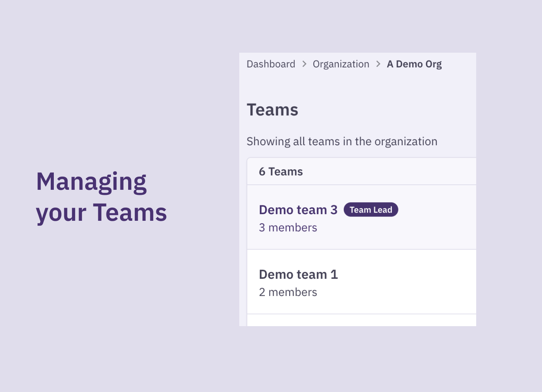The height and width of the screenshot is (392, 542).
Task: Click the breadcrumb bar background
Action: click(x=457, y=64)
